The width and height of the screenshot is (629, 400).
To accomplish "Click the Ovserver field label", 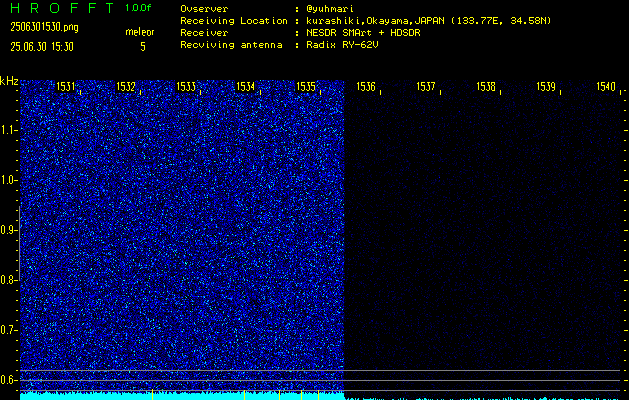I will tap(204, 9).
